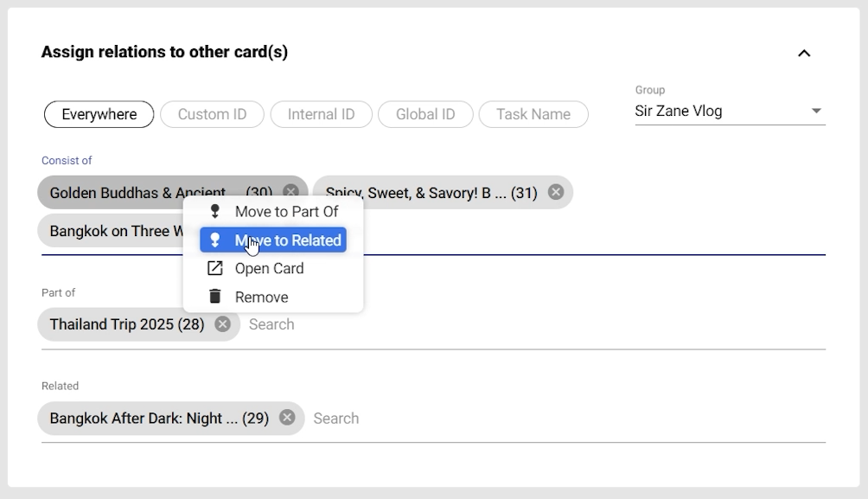
Task: Select the Everywhere filter chip
Action: 99,114
